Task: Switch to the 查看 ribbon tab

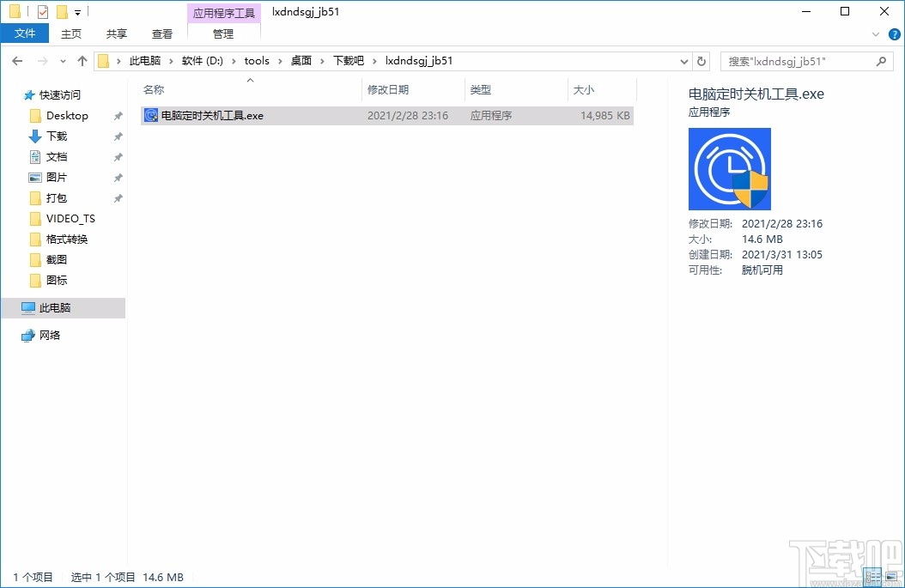Action: point(162,33)
